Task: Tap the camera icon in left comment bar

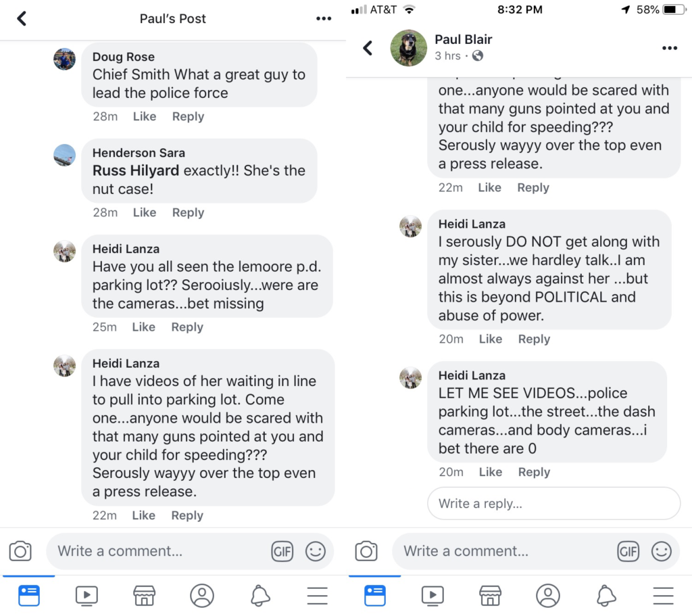Action: (x=21, y=551)
